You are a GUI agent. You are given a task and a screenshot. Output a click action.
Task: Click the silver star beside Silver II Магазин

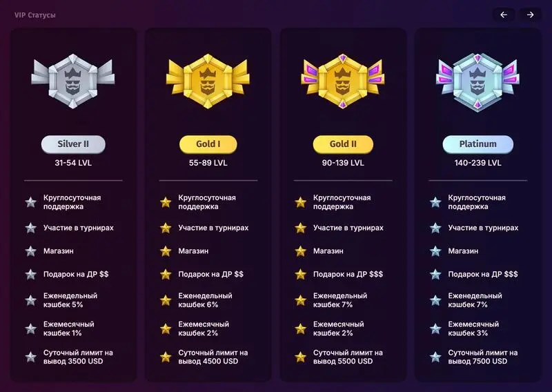tap(30, 251)
